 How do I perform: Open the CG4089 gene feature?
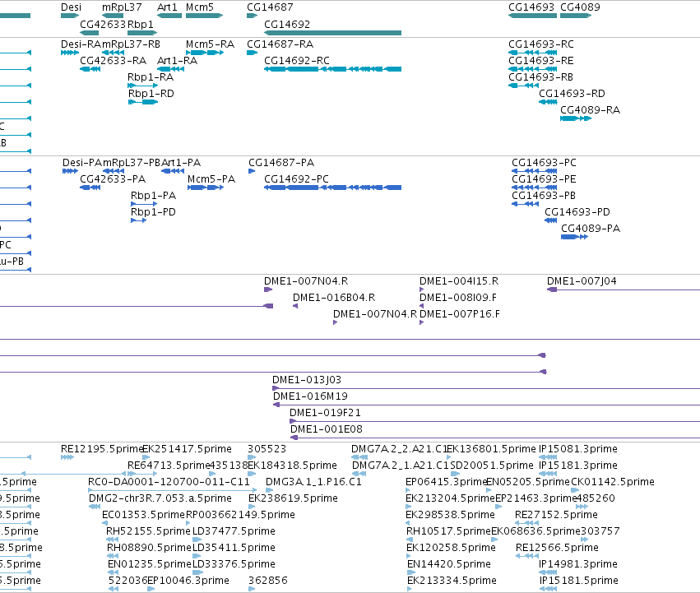(x=576, y=16)
